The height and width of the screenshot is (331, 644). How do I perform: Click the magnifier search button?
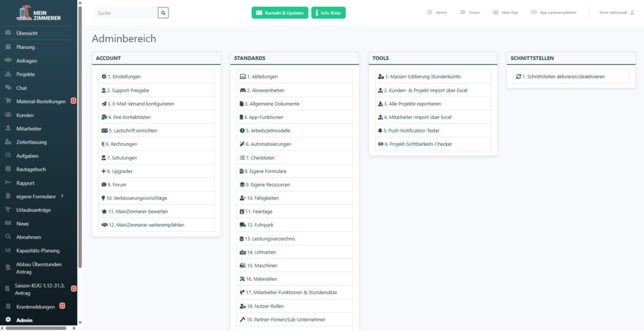(x=163, y=13)
